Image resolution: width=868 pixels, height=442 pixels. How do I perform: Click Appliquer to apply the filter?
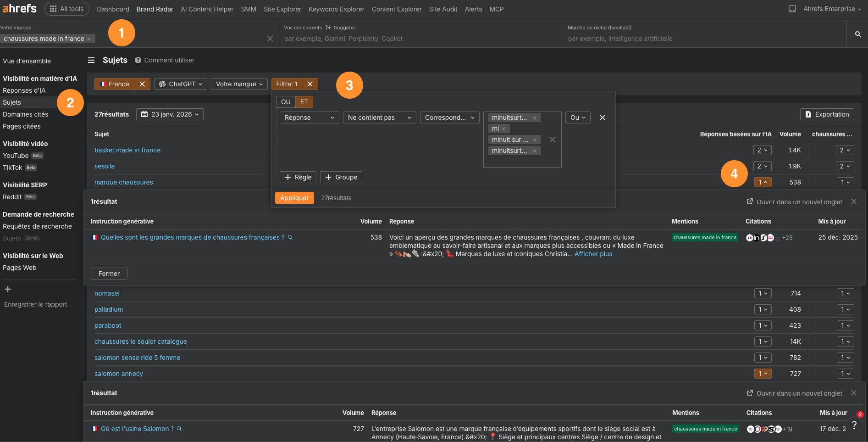pyautogui.click(x=294, y=197)
